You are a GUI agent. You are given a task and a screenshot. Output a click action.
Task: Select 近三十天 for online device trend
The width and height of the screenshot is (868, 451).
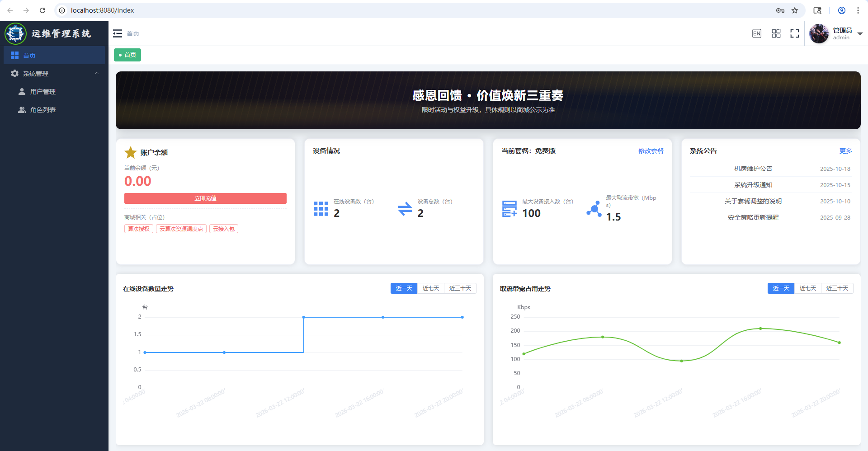click(x=460, y=288)
